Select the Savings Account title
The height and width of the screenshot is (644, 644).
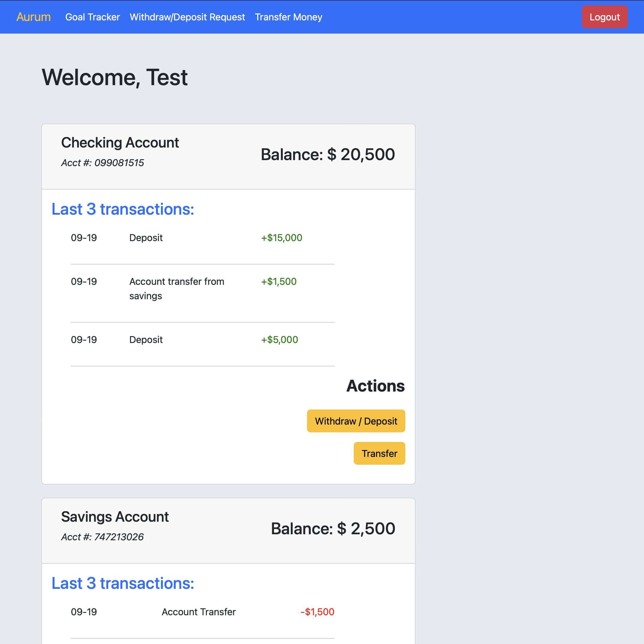[115, 517]
